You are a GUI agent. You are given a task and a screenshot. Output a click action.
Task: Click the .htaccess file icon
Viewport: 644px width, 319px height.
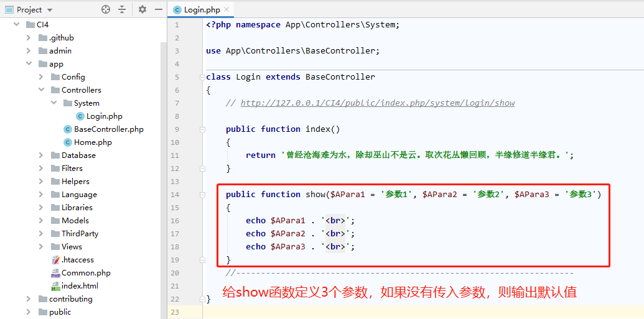point(55,260)
